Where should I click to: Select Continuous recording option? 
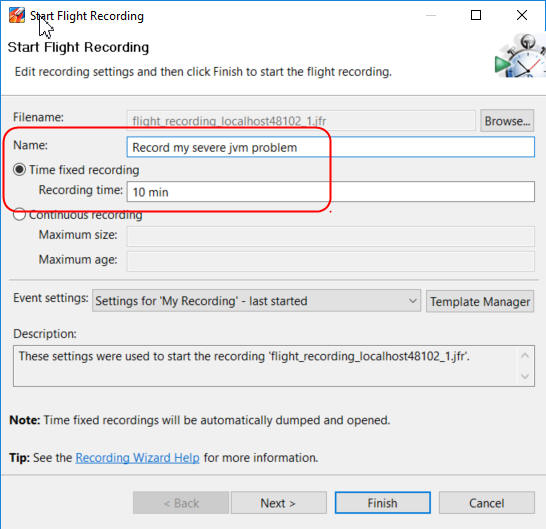pos(20,215)
